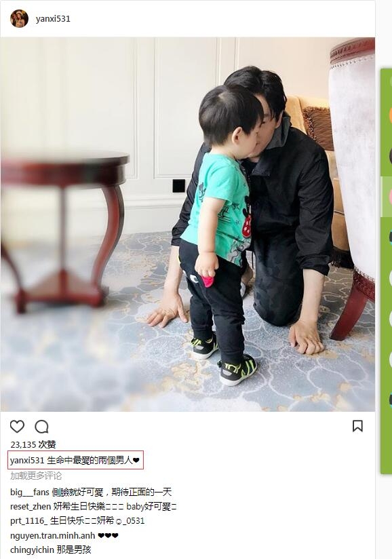Select chingyichin comment 那是男孩
Image resolution: width=392 pixels, height=559 pixels.
[x=74, y=550]
